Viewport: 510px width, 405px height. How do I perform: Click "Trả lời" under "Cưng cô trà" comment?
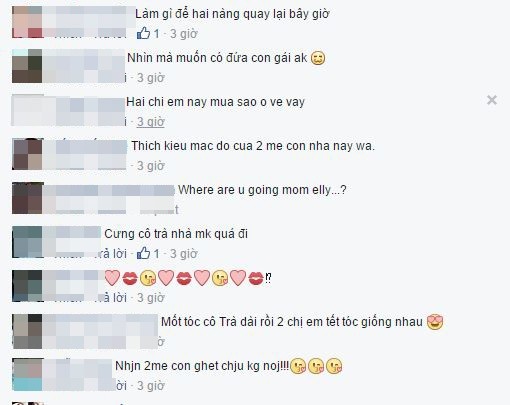pyautogui.click(x=110, y=253)
